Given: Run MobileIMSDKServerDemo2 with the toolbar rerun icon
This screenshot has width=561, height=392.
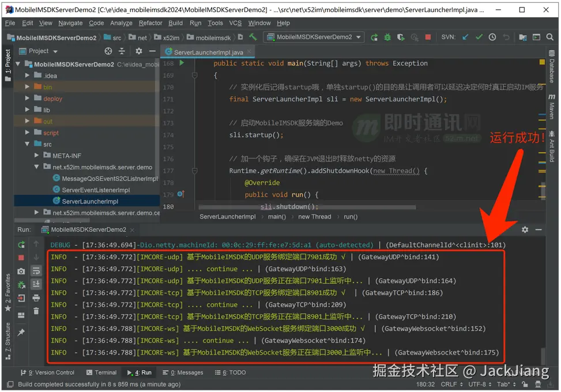Looking at the screenshot, I should point(374,37).
